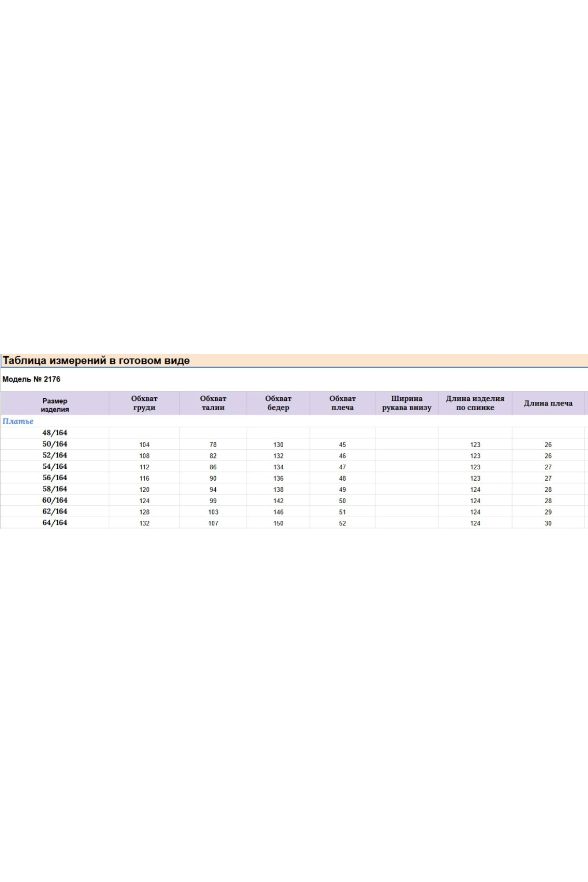Click upper-arm value "45" in row 50/164
Screen dimensions: 588x882
342,445
